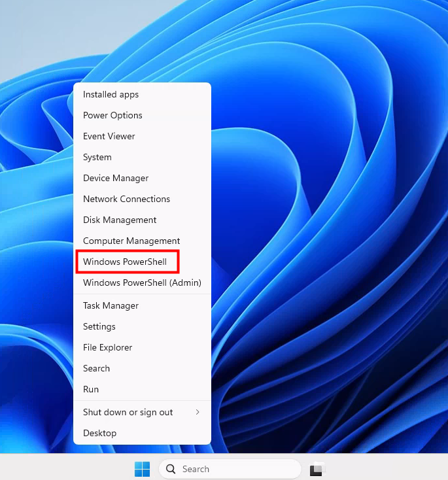
Task: Choose Search in the context menu
Action: click(x=97, y=368)
